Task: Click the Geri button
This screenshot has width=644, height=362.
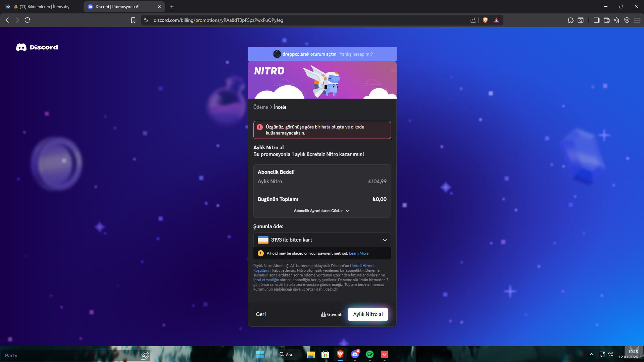Action: [x=261, y=314]
